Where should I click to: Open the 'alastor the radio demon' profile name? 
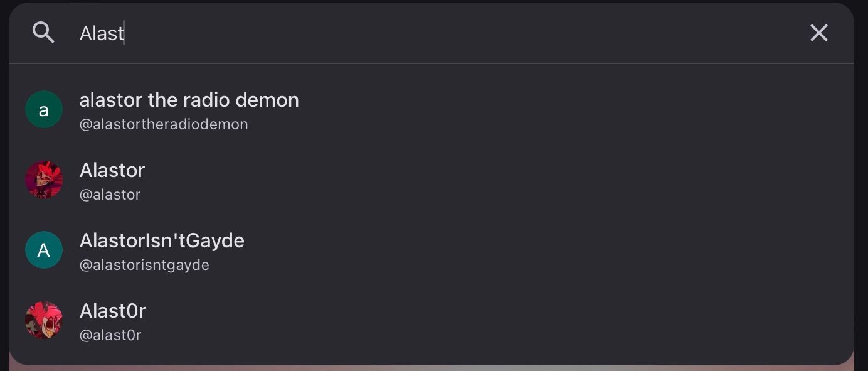coord(189,100)
